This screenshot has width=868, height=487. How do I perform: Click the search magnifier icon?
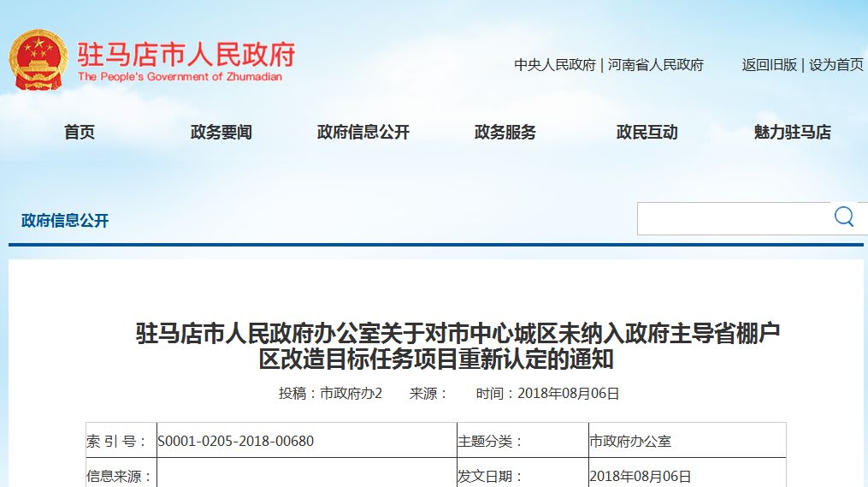pyautogui.click(x=844, y=217)
